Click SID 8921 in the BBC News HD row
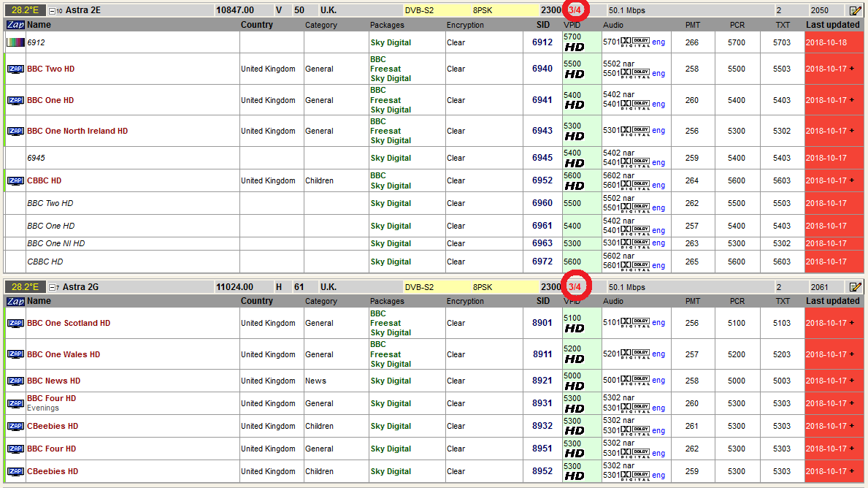The width and height of the screenshot is (868, 488). click(542, 381)
